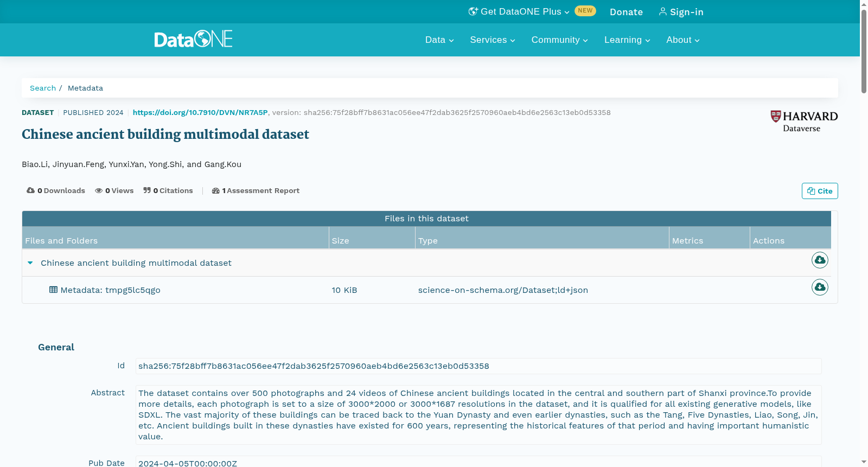Click the eye Views icon
The width and height of the screenshot is (868, 467).
coord(99,190)
